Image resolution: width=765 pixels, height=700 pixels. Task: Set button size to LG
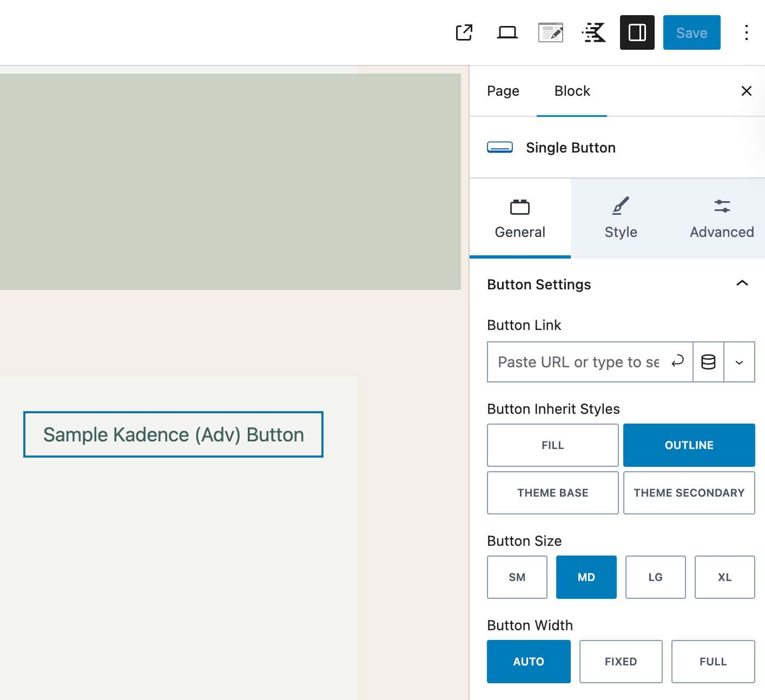(x=655, y=577)
